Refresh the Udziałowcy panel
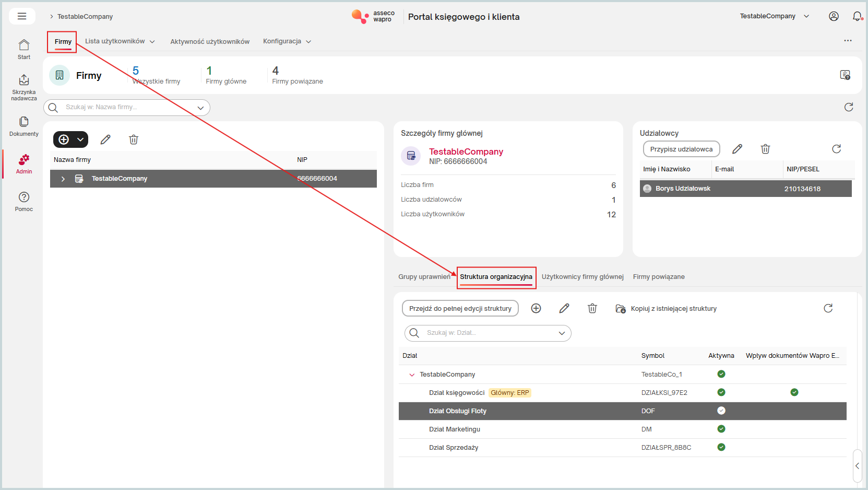 836,149
